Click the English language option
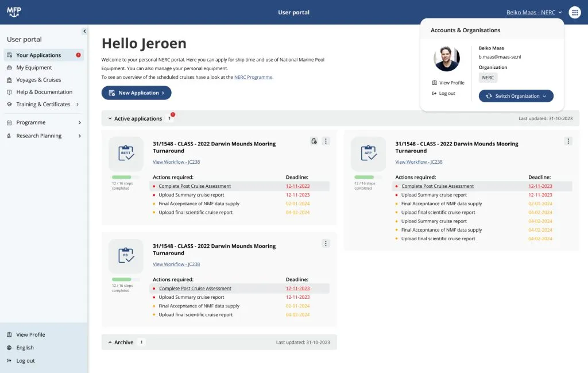Image resolution: width=588 pixels, height=373 pixels. [25, 348]
